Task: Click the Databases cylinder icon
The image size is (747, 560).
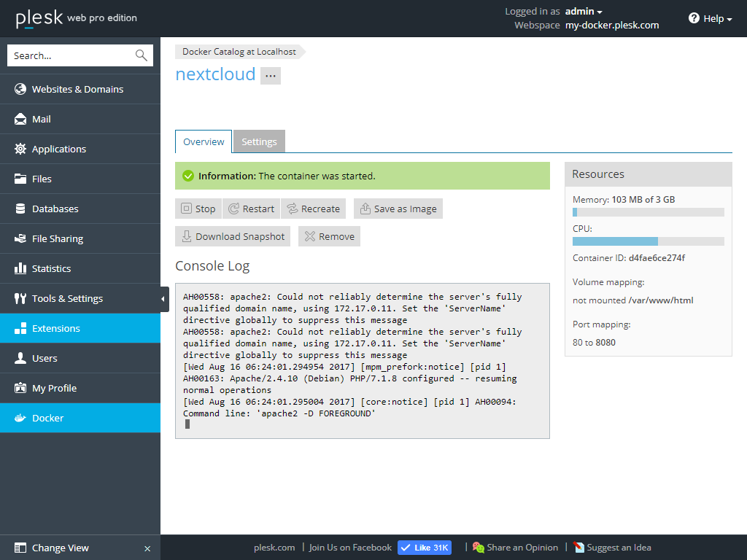Action: pos(20,209)
